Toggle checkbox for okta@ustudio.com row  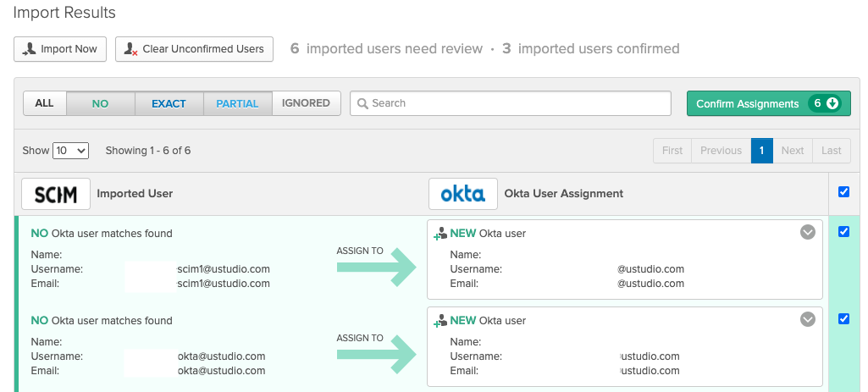pyautogui.click(x=843, y=319)
